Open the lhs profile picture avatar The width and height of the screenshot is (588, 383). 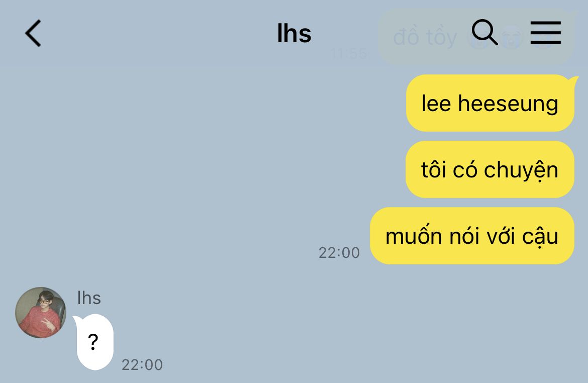pyautogui.click(x=41, y=313)
